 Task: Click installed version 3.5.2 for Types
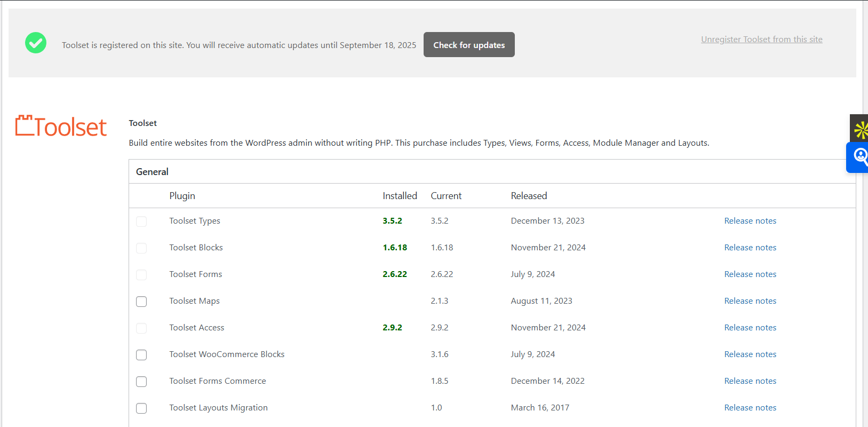click(x=392, y=221)
